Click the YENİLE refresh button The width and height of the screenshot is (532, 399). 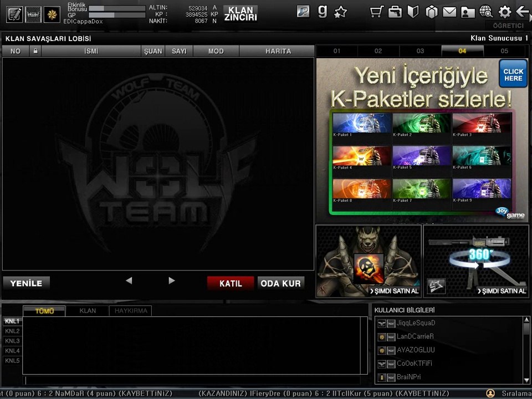tap(27, 283)
